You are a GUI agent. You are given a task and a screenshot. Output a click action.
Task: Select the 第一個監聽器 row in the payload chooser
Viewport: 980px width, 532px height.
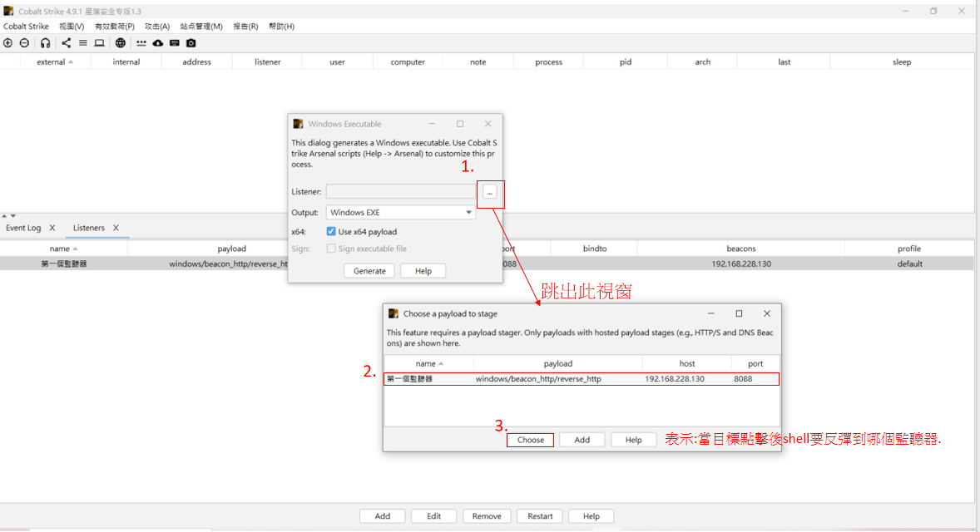(x=582, y=379)
